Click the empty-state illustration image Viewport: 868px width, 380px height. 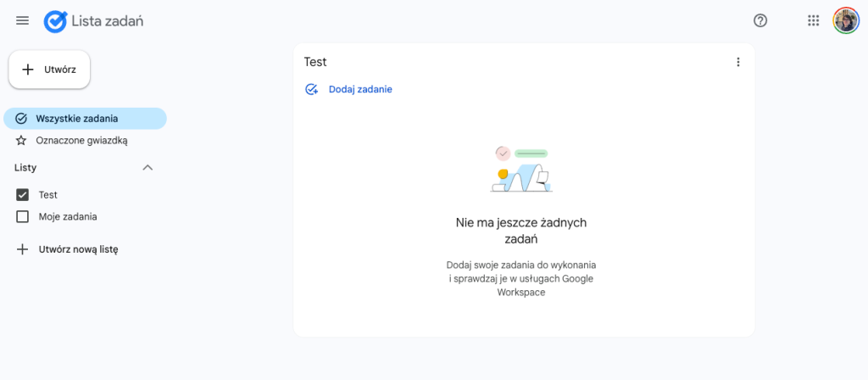[x=520, y=170]
